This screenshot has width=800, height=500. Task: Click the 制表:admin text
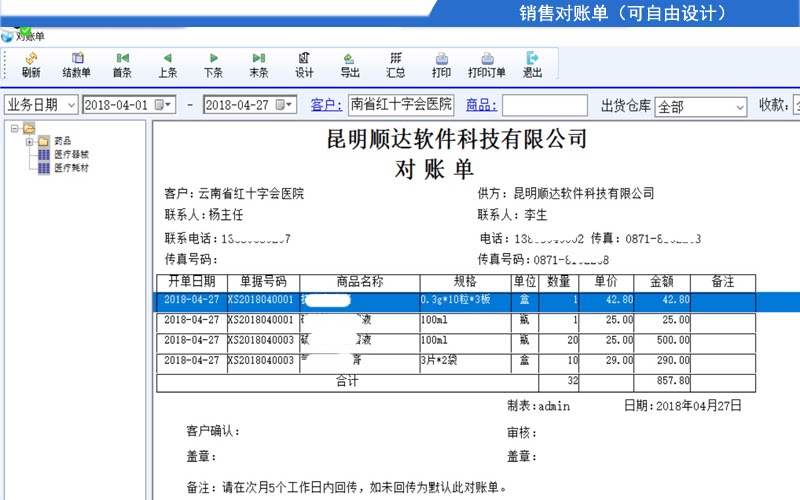[538, 406]
